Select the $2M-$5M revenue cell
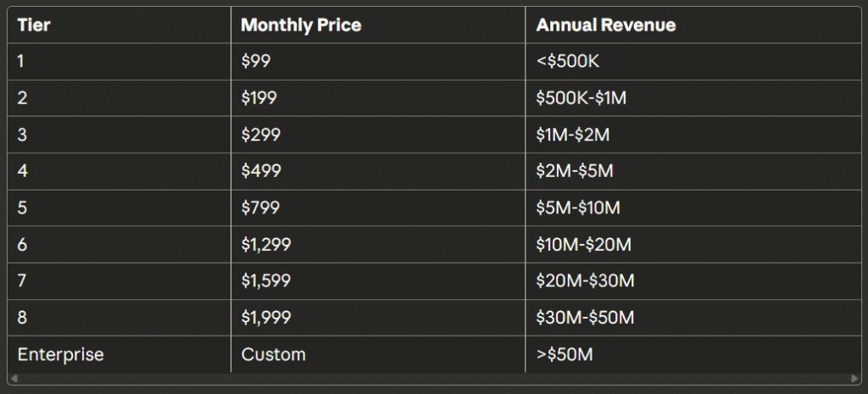The width and height of the screenshot is (868, 394). pos(574,170)
